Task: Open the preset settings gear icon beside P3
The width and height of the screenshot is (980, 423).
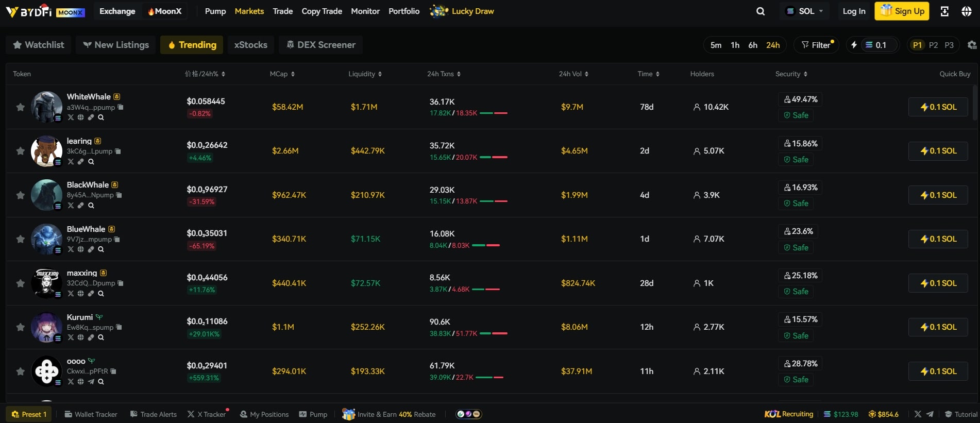Action: tap(972, 45)
